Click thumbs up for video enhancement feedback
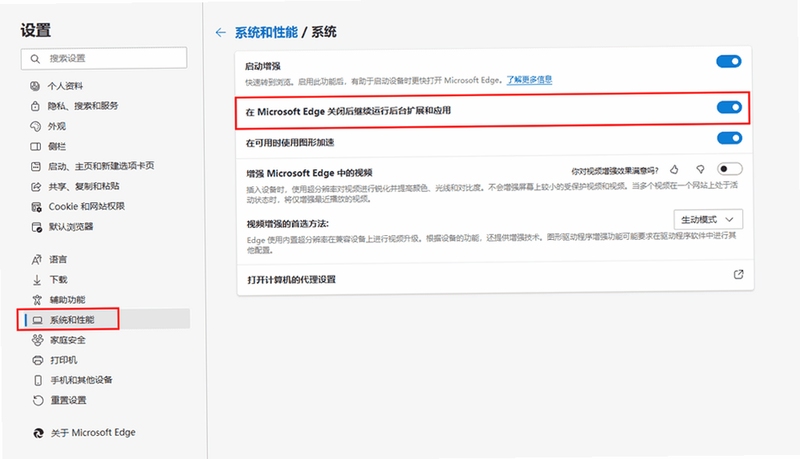This screenshot has height=459, width=800. coord(674,169)
